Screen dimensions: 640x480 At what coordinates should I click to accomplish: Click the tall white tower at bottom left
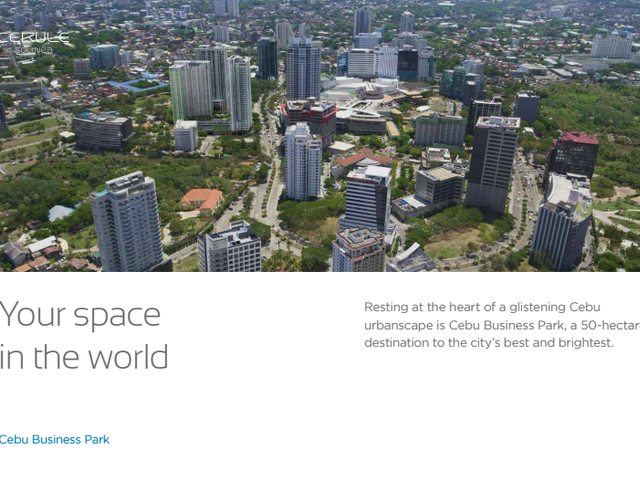click(127, 222)
